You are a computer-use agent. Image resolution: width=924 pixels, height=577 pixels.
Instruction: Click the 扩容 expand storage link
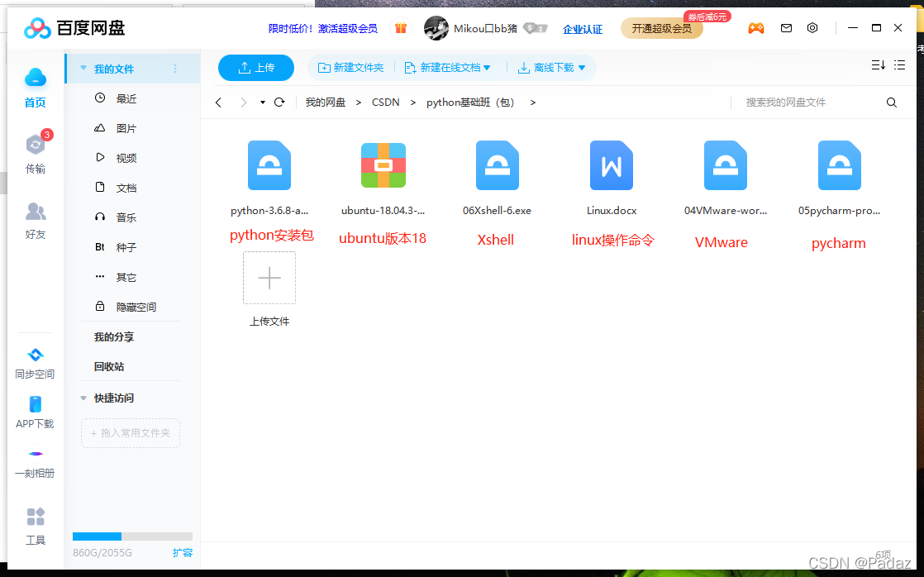pyautogui.click(x=183, y=553)
